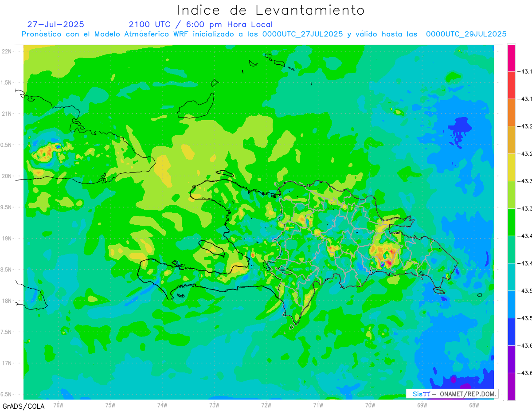
Task: Click the '71W' longitude label
Action: [x=318, y=405]
